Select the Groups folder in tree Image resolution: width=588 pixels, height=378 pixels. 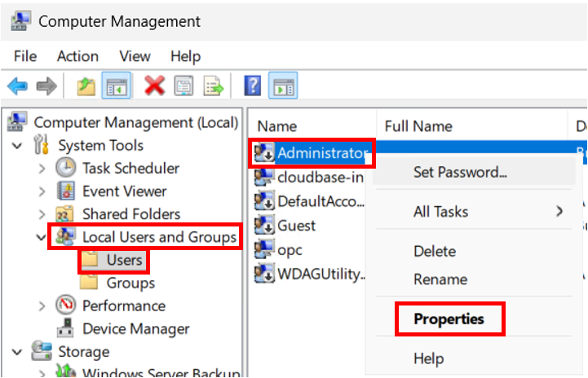tap(130, 283)
